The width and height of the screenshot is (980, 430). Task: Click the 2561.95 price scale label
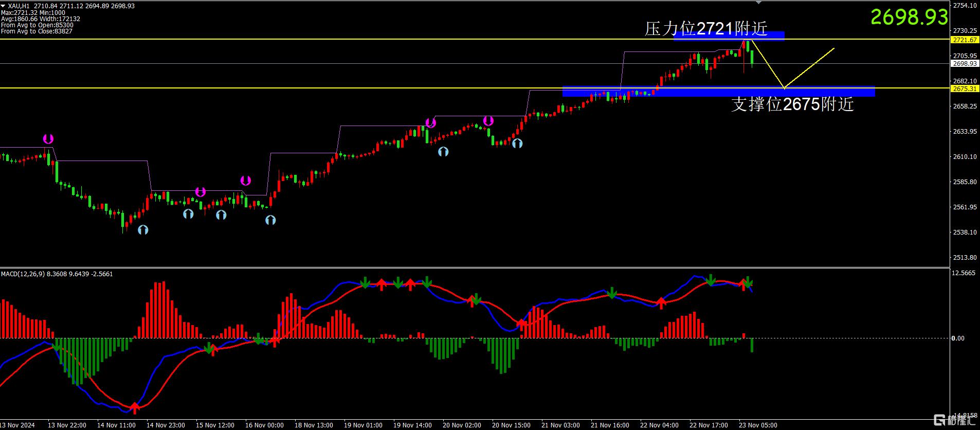[965, 207]
